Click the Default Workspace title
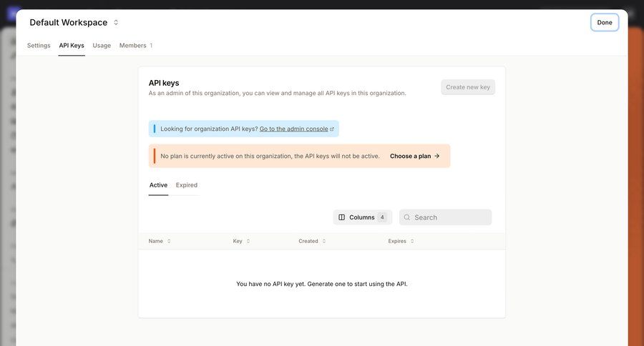644x346 pixels. (68, 23)
